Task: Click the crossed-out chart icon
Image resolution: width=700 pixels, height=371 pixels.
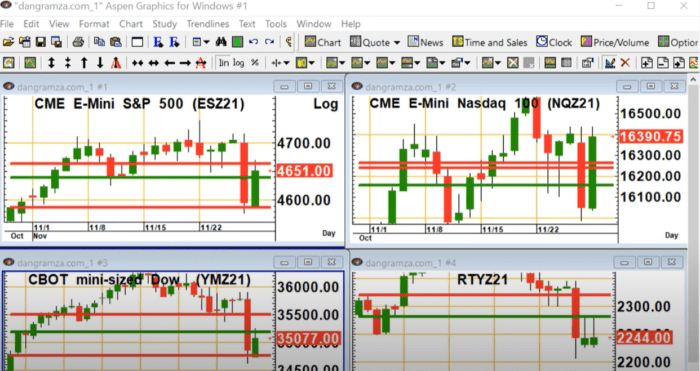Action: click(x=512, y=63)
